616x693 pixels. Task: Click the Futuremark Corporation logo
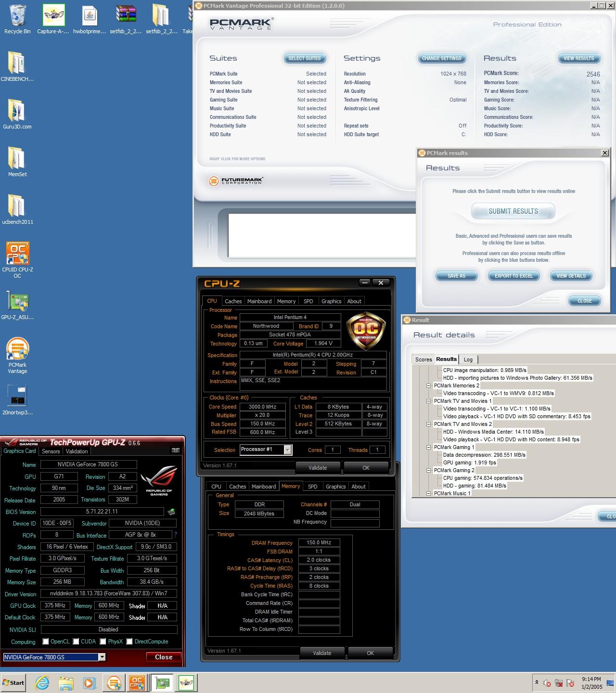click(236, 181)
